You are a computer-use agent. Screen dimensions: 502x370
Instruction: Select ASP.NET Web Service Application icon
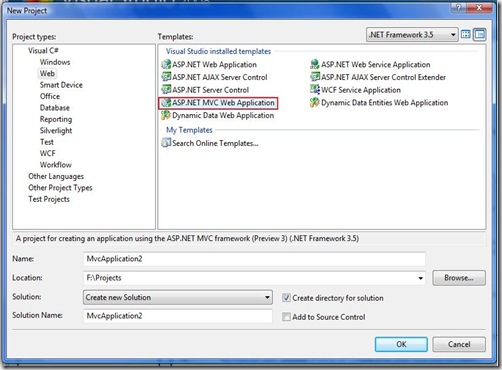(315, 64)
